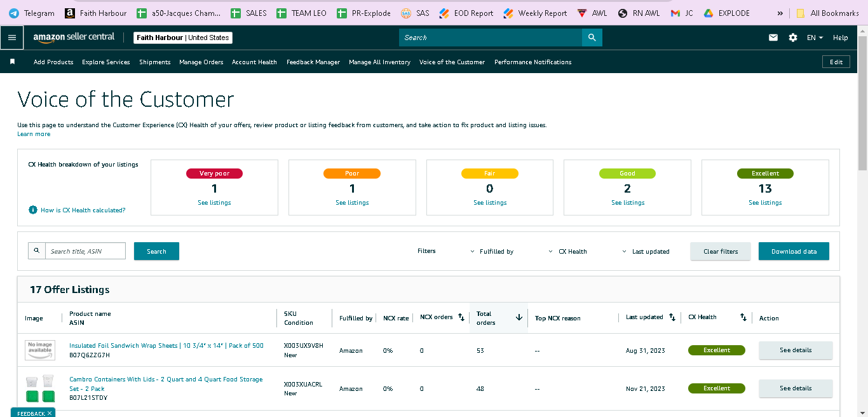The width and height of the screenshot is (868, 417).
Task: Open the Faith Harbour Amazon bookmark
Action: click(96, 13)
